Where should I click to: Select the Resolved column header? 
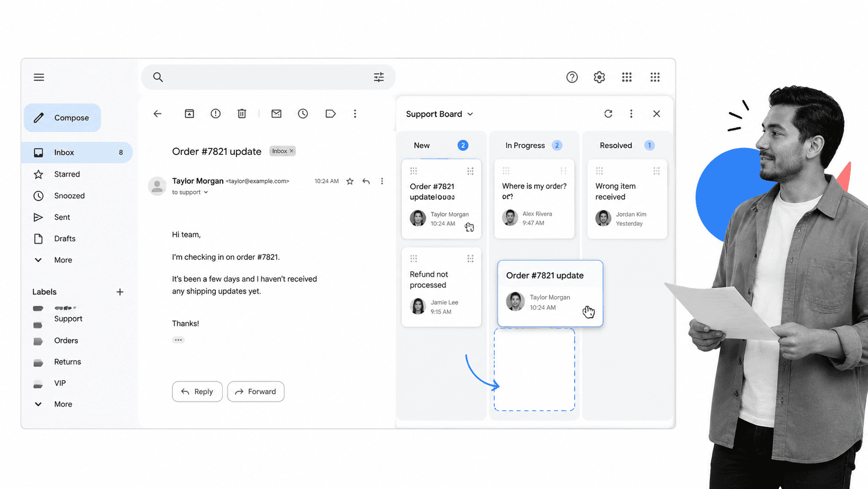click(616, 146)
